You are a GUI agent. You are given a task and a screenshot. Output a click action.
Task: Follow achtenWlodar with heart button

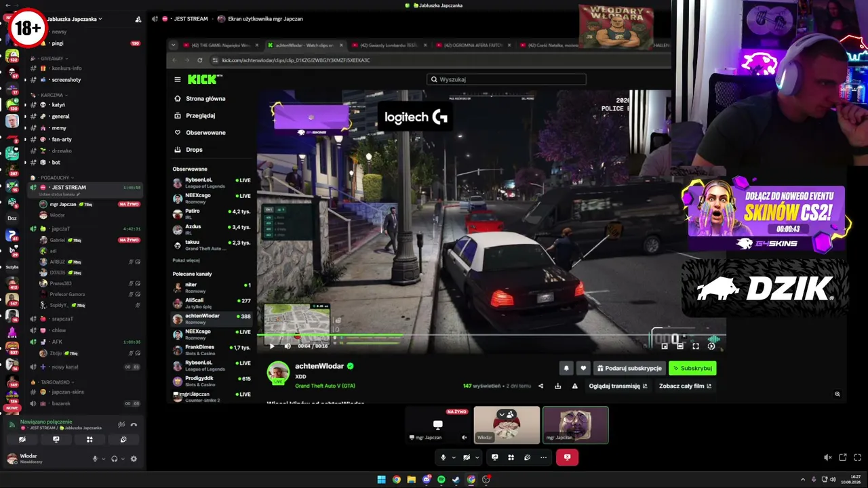click(583, 368)
